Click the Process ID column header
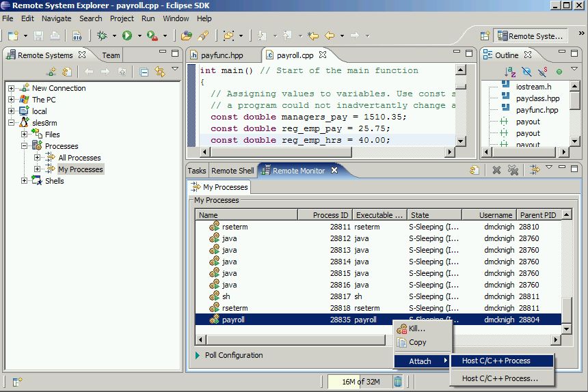The image size is (588, 392). 325,215
